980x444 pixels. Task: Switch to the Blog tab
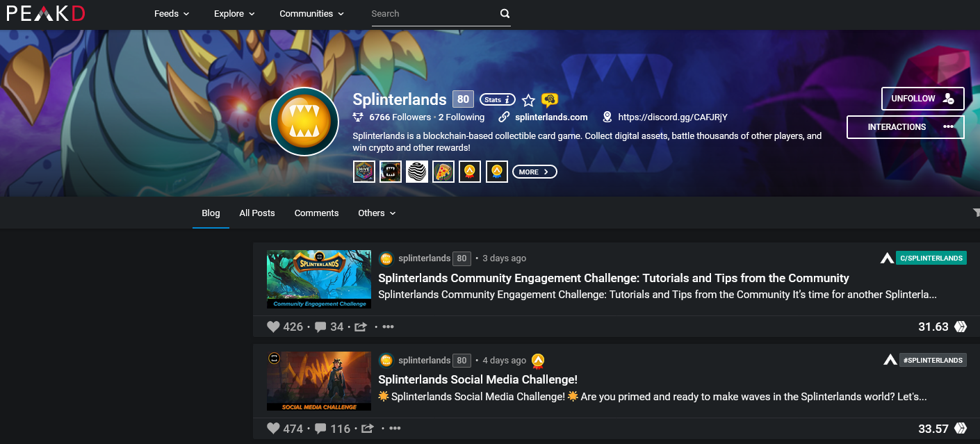tap(211, 213)
